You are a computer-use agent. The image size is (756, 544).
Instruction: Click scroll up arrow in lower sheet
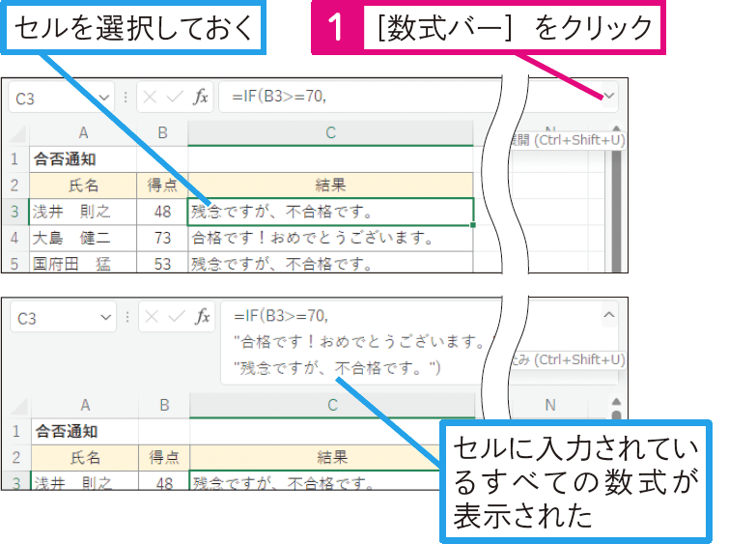point(616,402)
